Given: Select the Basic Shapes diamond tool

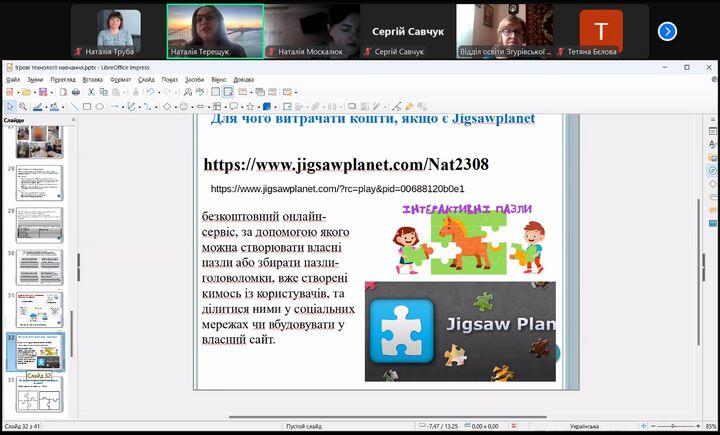Looking at the screenshot, I should pyautogui.click(x=167, y=107).
